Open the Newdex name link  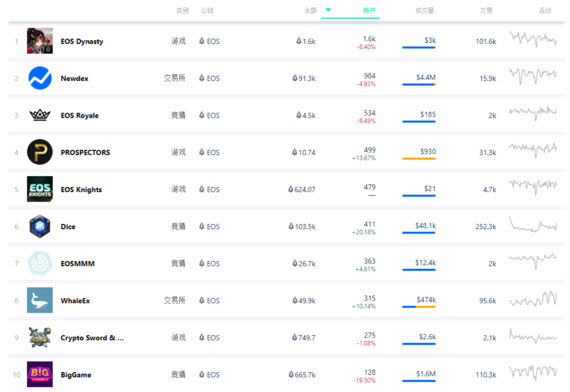pyautogui.click(x=74, y=78)
